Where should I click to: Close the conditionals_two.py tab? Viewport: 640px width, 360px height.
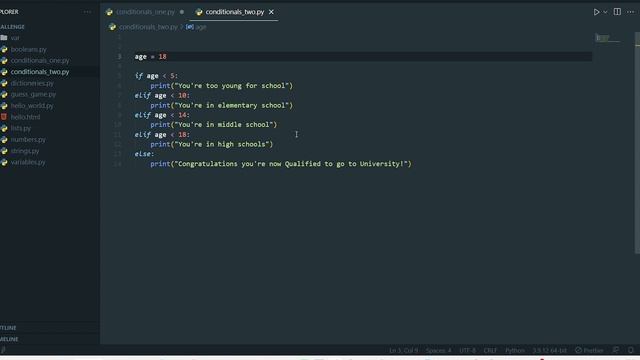click(x=271, y=12)
